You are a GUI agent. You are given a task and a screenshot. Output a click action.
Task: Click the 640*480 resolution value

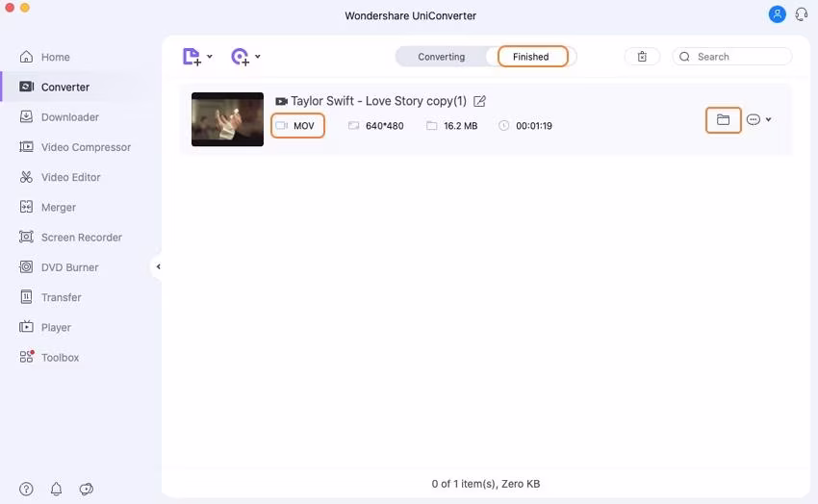pos(385,126)
